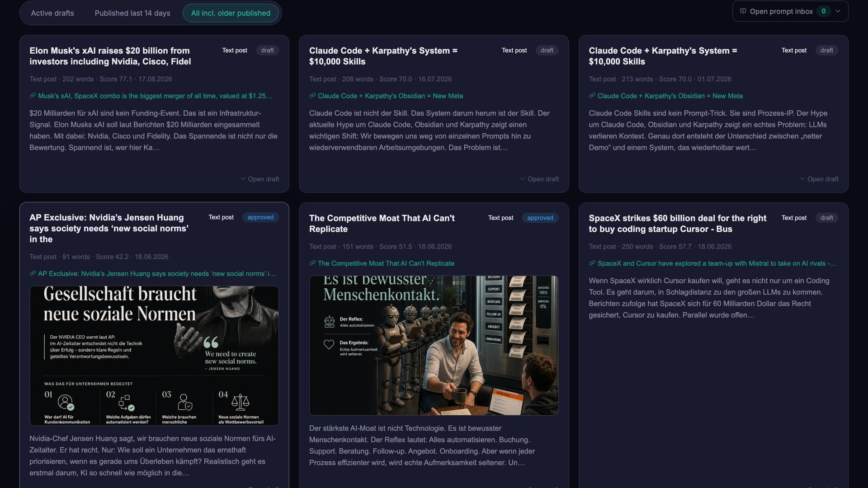Click draft badge on Elon Musk's xAI card
The height and width of the screenshot is (488, 868).
[x=267, y=50]
